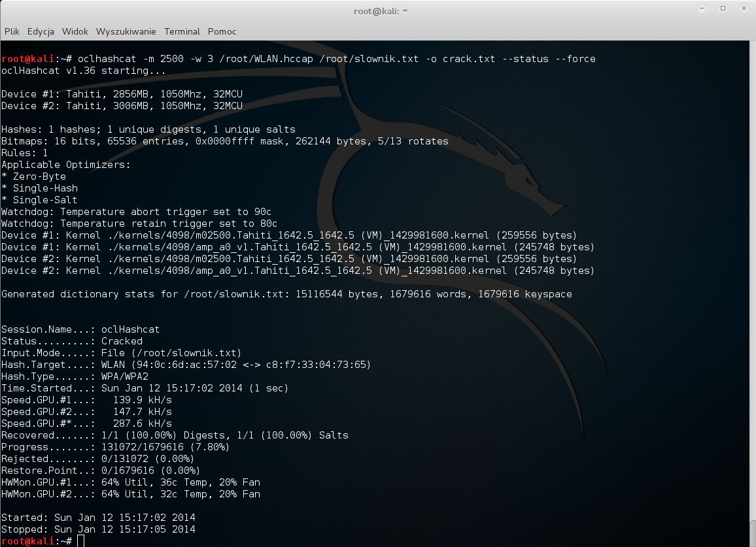
Task: Minimize the terminal window
Action: [702, 8]
